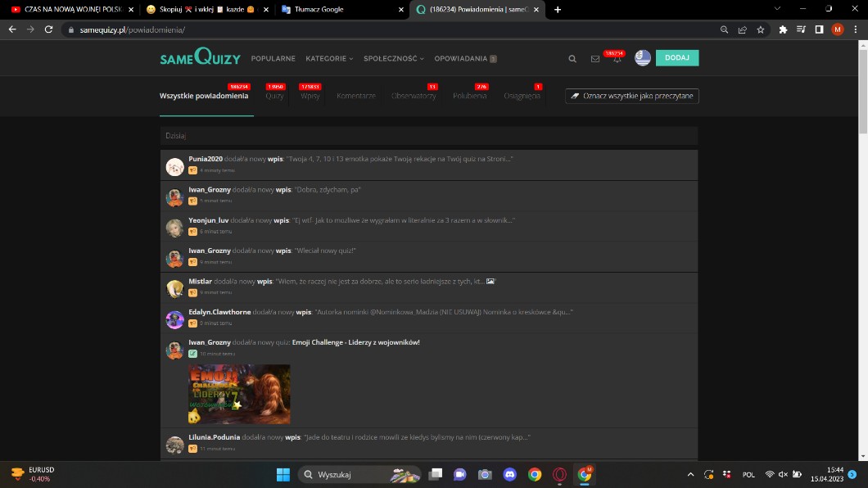Expand the Kategorie dropdown menu
Image resolution: width=868 pixels, height=488 pixels.
click(329, 59)
